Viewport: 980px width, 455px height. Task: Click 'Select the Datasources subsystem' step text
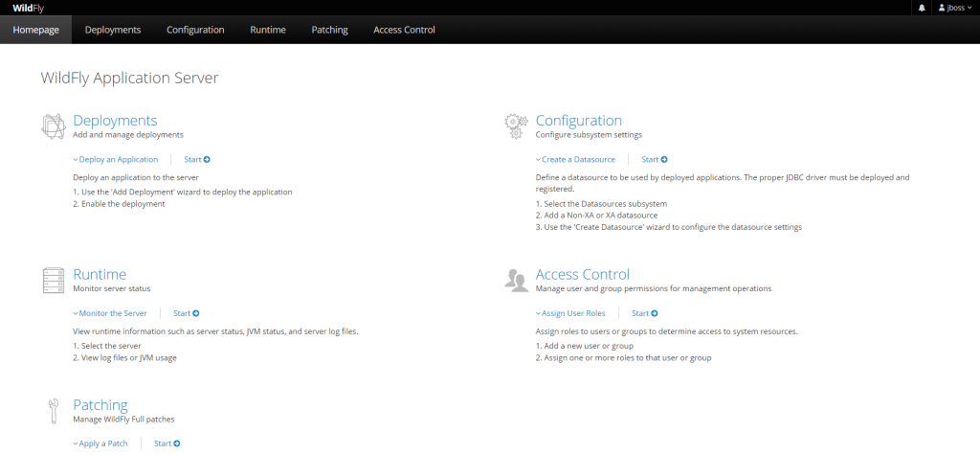click(601, 204)
